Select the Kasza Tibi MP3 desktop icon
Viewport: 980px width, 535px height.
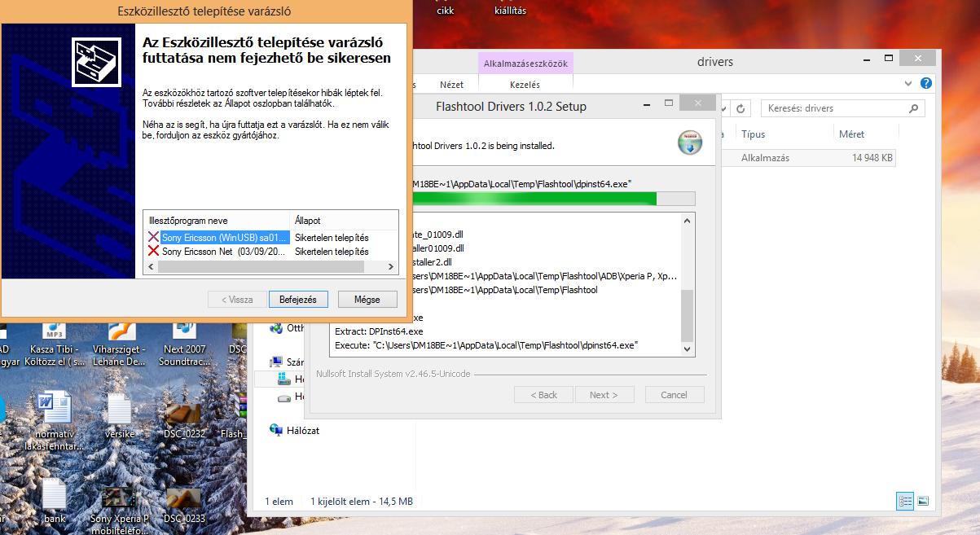(55, 342)
